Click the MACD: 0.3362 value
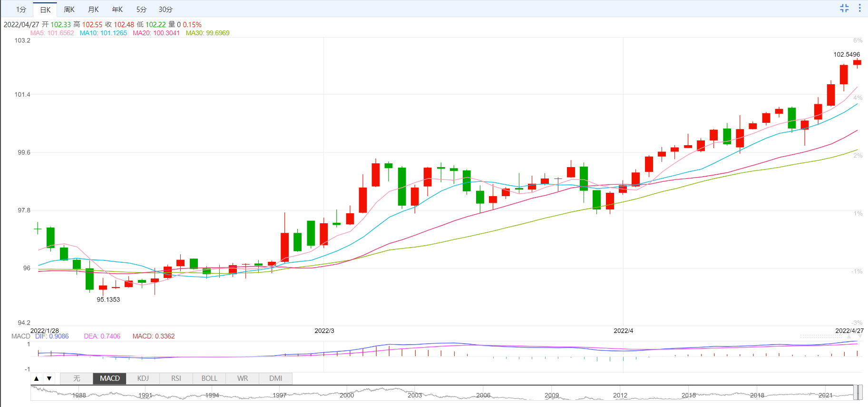The height and width of the screenshot is (407, 868). (154, 336)
